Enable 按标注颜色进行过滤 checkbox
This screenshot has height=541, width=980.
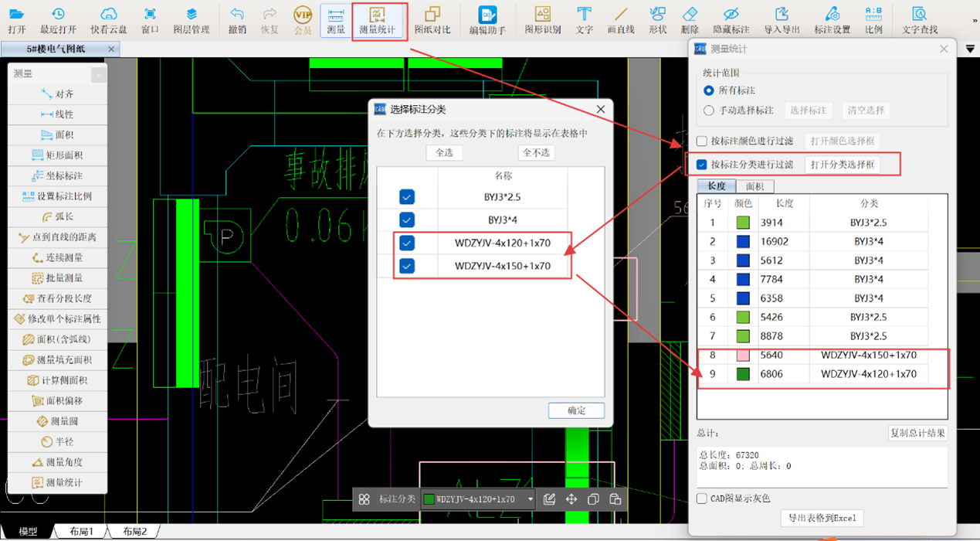(x=702, y=141)
